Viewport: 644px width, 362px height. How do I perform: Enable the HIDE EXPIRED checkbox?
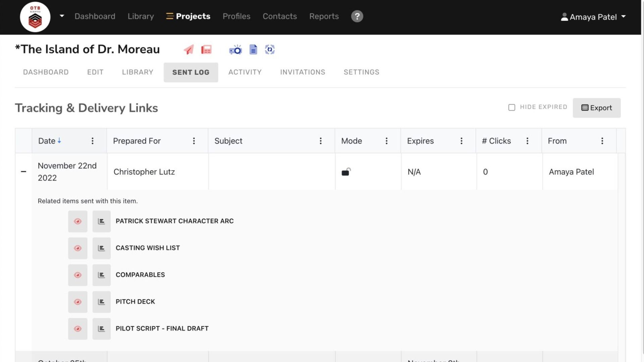pyautogui.click(x=512, y=107)
